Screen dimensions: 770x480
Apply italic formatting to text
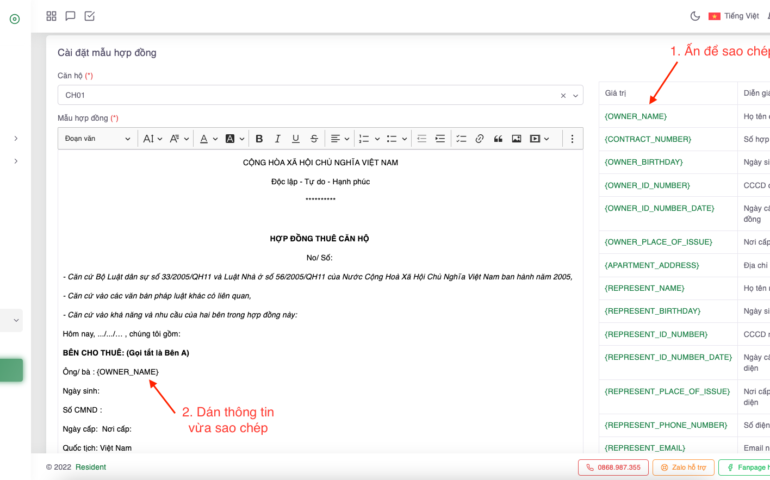pos(277,139)
